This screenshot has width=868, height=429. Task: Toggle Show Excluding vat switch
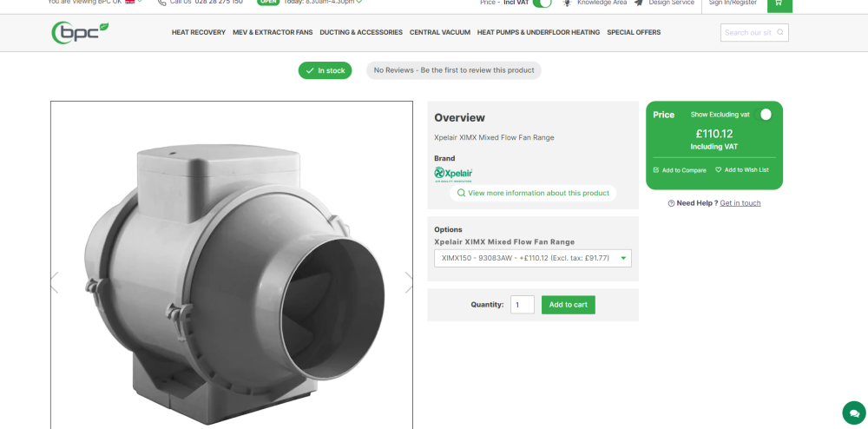pyautogui.click(x=764, y=115)
